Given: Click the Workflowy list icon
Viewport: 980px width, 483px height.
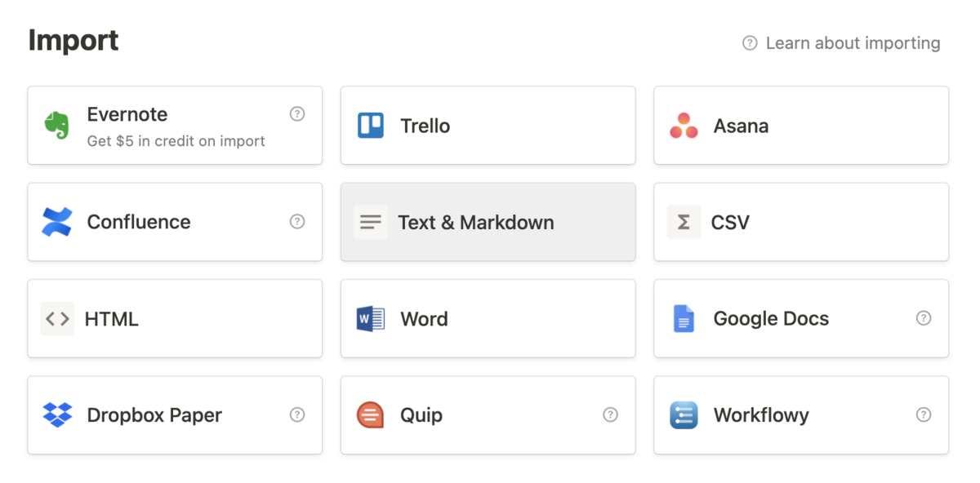Looking at the screenshot, I should (x=684, y=415).
